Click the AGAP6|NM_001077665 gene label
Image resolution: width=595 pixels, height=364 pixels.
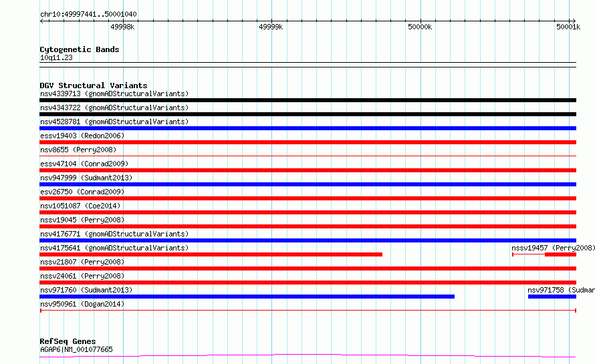coord(76,349)
